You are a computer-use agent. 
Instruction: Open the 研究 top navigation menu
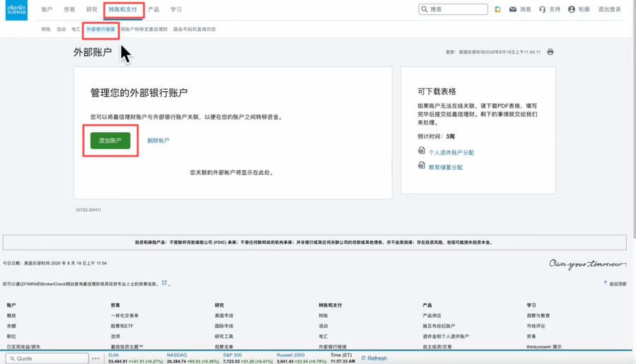click(92, 9)
